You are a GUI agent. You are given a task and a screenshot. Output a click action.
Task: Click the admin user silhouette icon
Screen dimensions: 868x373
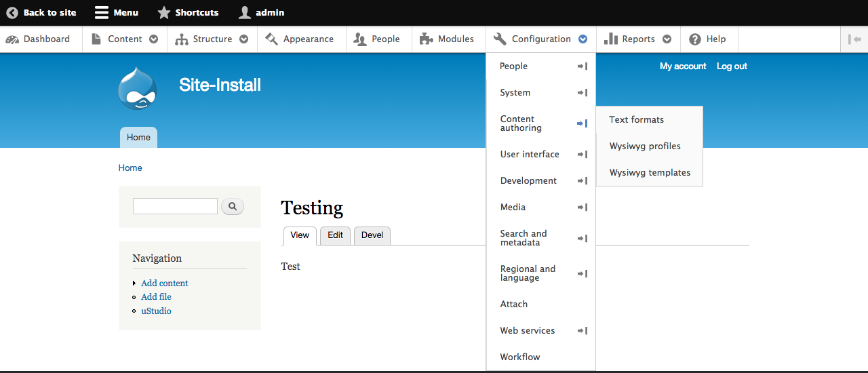point(244,12)
